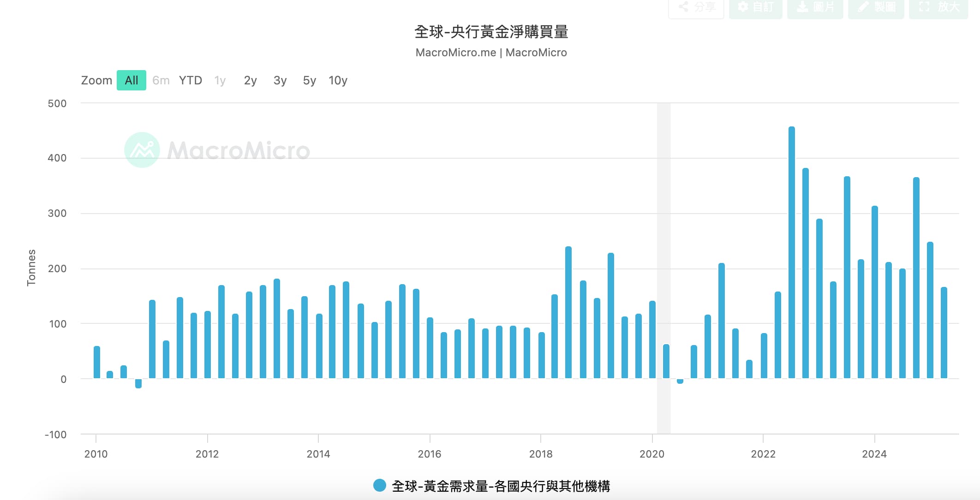
Task: Click the 分享 share button
Action: click(x=696, y=8)
